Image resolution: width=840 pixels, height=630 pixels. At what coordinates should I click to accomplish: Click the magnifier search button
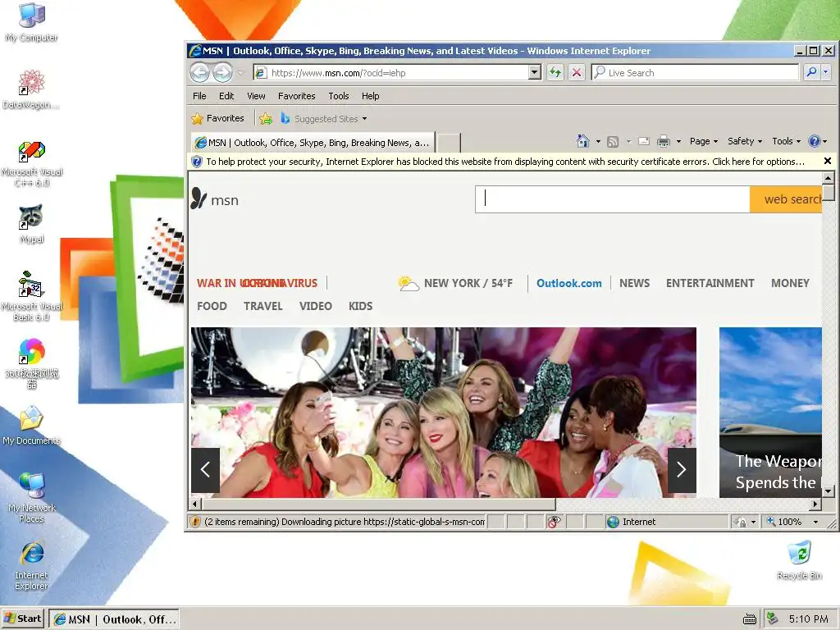(x=811, y=72)
